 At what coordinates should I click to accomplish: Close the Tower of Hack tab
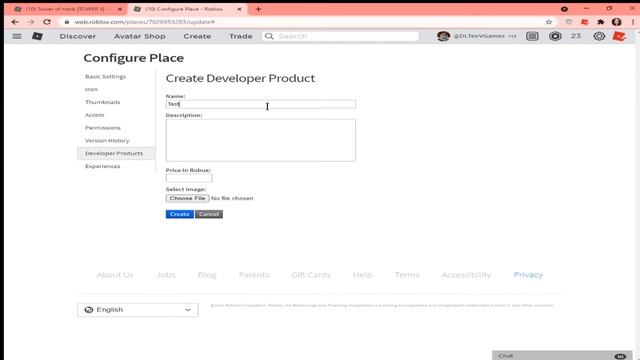(120, 9)
